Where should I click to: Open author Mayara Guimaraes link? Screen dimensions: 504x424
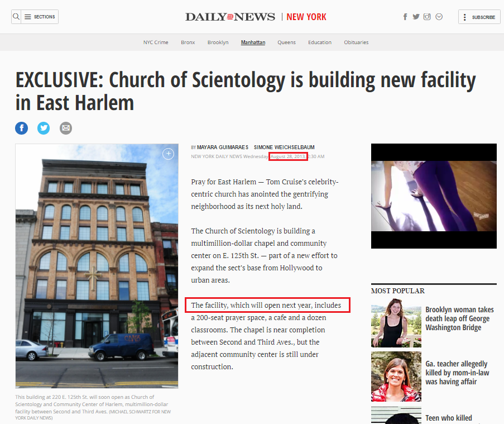tap(223, 147)
